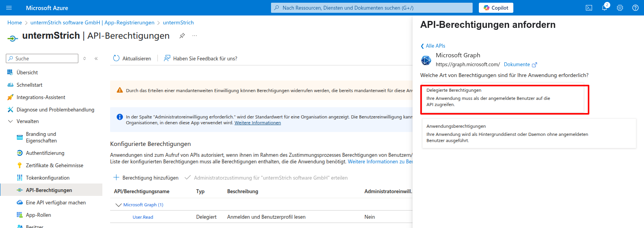The image size is (644, 228).
Task: Open the settings gear in header
Action: click(620, 8)
